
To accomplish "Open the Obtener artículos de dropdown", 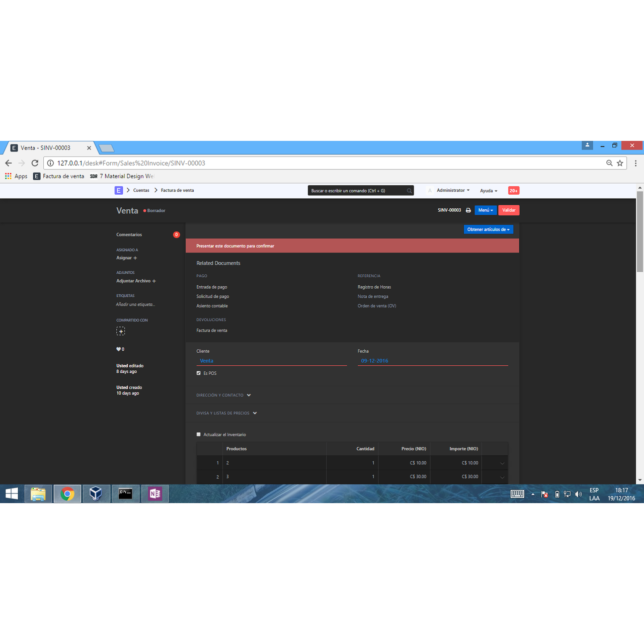I will tap(488, 229).
